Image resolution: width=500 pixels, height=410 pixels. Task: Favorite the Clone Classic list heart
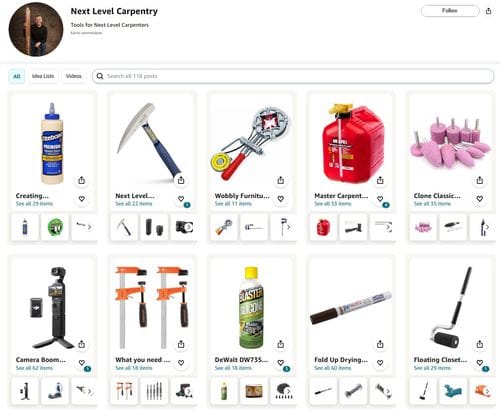480,199
